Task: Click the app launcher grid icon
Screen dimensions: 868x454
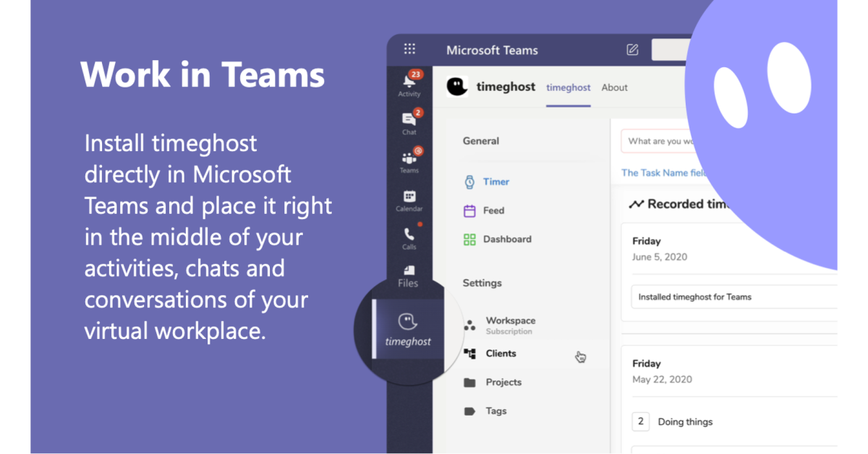Action: point(409,50)
